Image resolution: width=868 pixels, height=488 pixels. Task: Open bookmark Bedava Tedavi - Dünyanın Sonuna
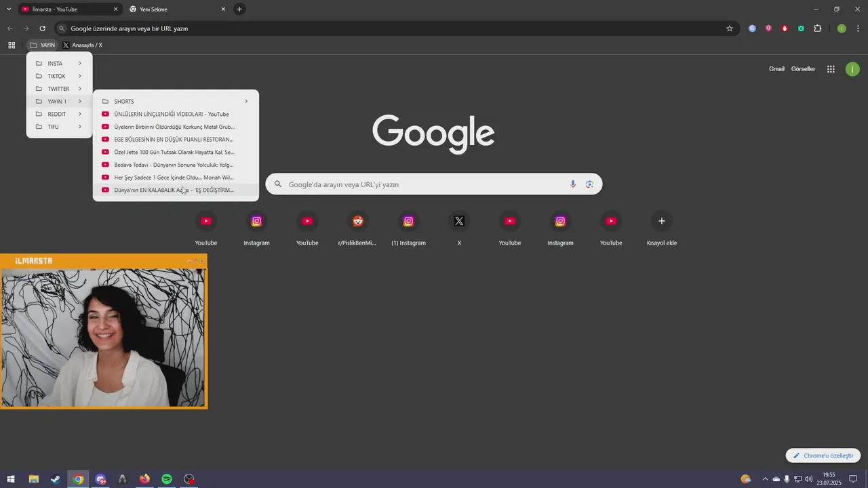pyautogui.click(x=176, y=165)
